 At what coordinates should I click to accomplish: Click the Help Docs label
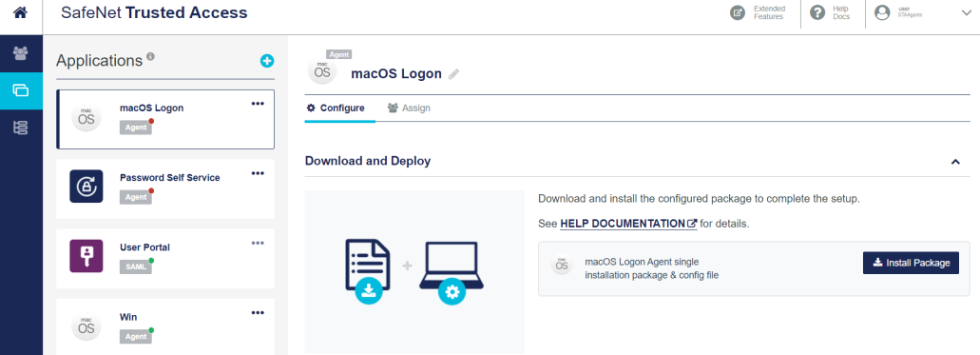pyautogui.click(x=841, y=12)
